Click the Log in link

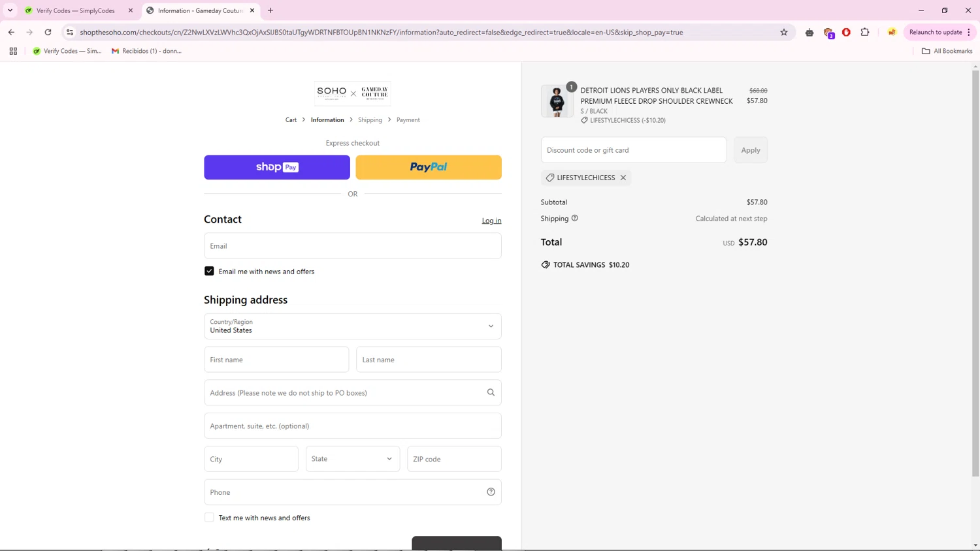491,221
